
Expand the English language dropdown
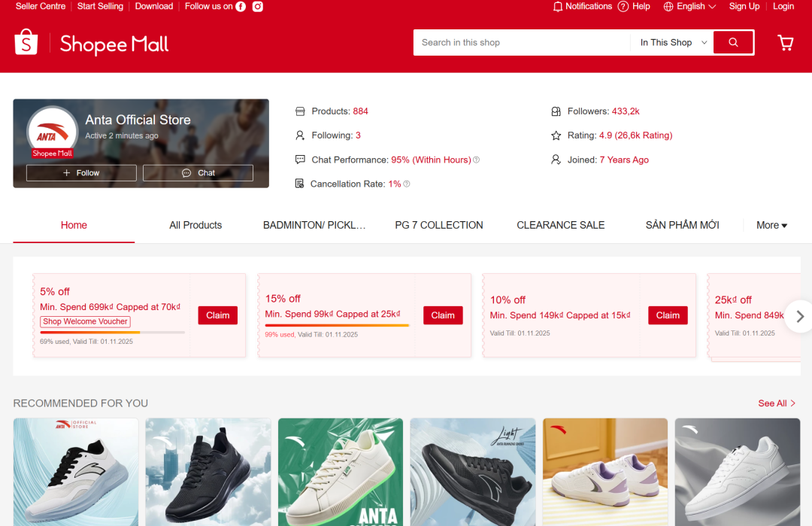point(689,6)
